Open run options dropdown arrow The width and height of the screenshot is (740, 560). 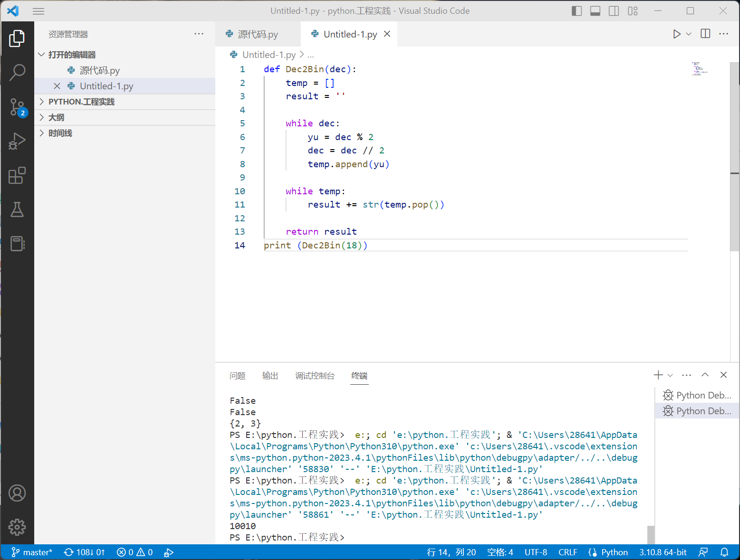pos(689,34)
